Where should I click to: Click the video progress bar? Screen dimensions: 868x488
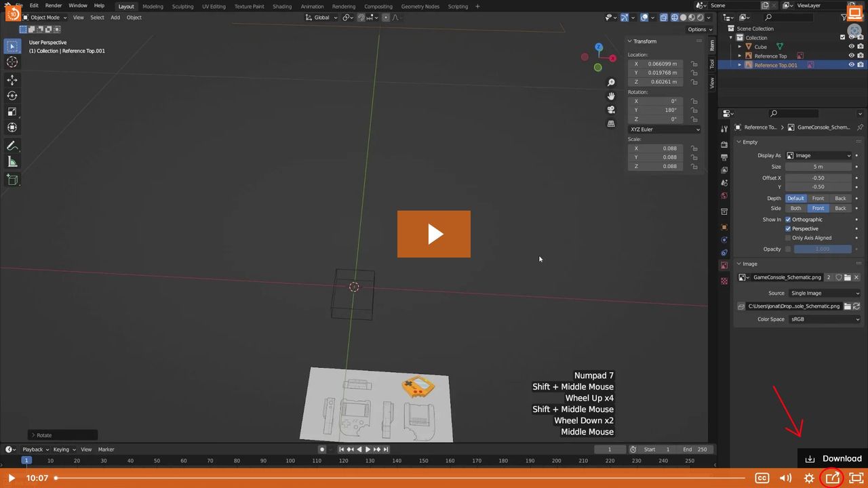coord(400,478)
